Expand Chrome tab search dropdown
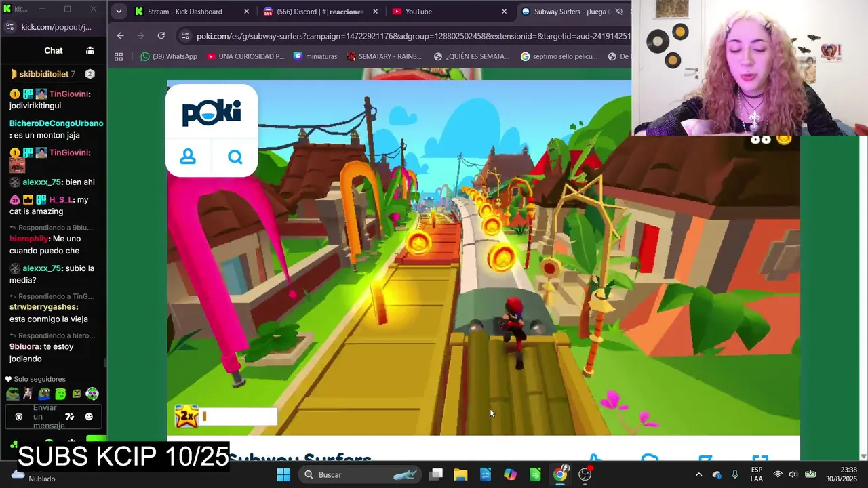Image resolution: width=868 pixels, height=488 pixels. 119,12
